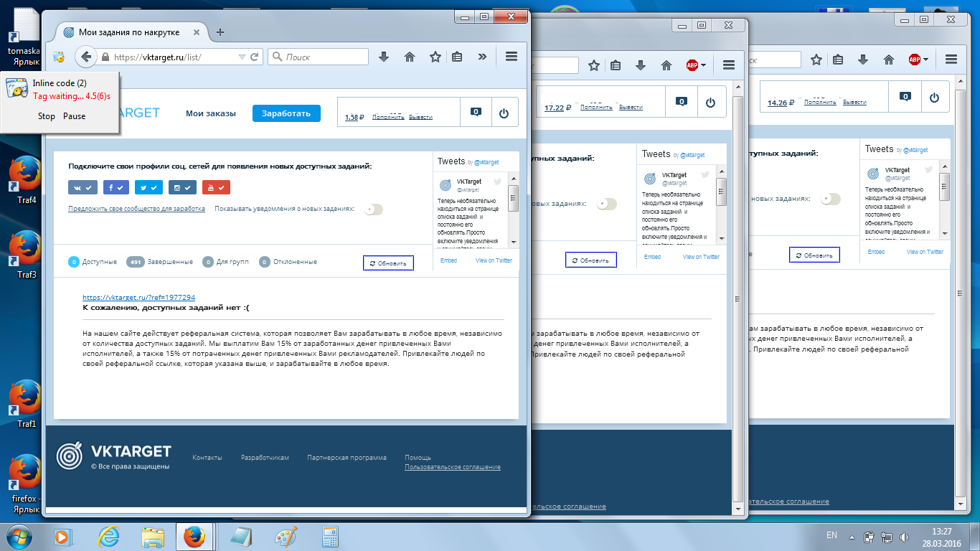
Task: Toggle YouTube profile connection button
Action: coord(216,187)
